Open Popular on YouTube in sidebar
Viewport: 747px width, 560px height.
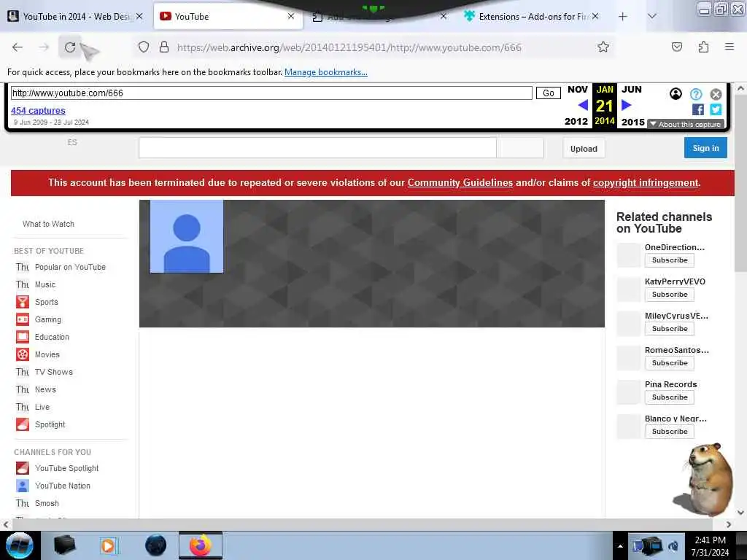tap(70, 267)
